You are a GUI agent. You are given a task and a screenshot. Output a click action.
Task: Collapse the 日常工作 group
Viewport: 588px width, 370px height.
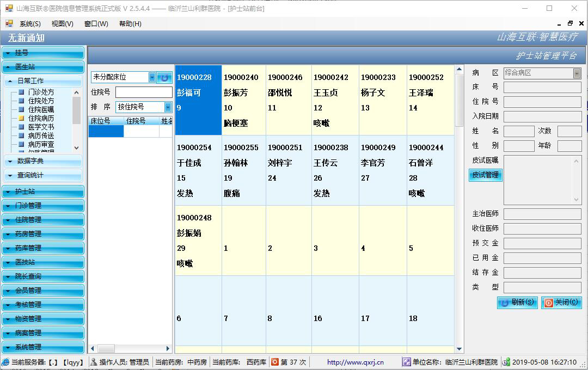(x=43, y=81)
